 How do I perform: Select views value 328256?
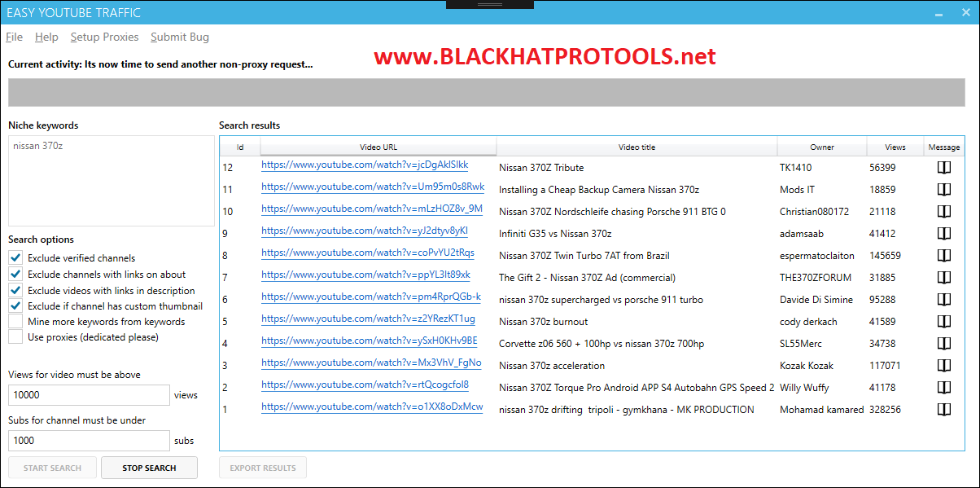tap(885, 410)
